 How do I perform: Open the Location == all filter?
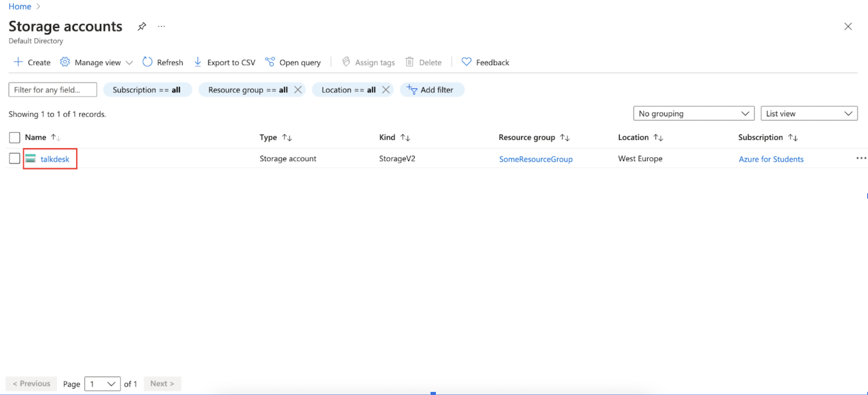348,90
